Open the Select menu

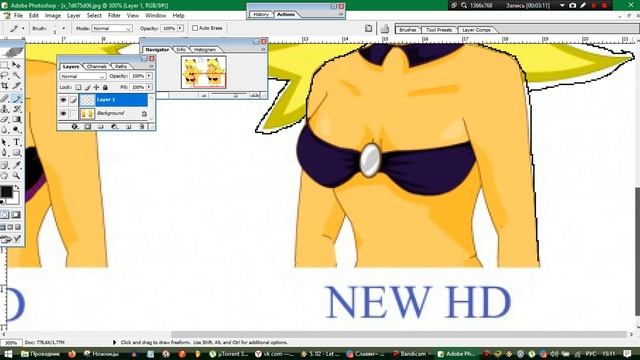click(x=94, y=16)
